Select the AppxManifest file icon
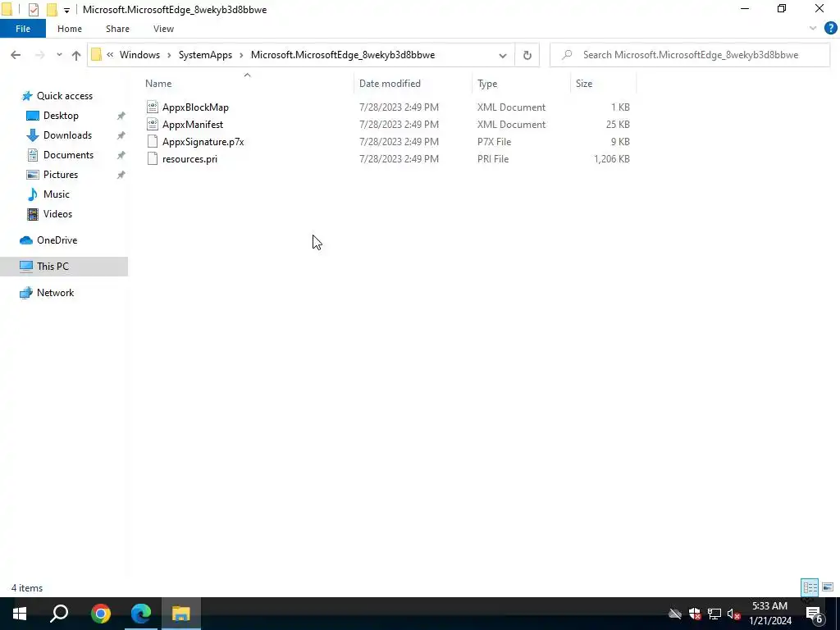 (153, 125)
